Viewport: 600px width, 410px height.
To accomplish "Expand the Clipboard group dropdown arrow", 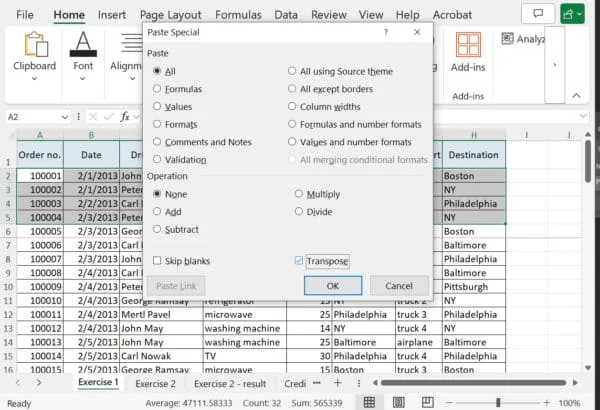I will pyautogui.click(x=34, y=78).
